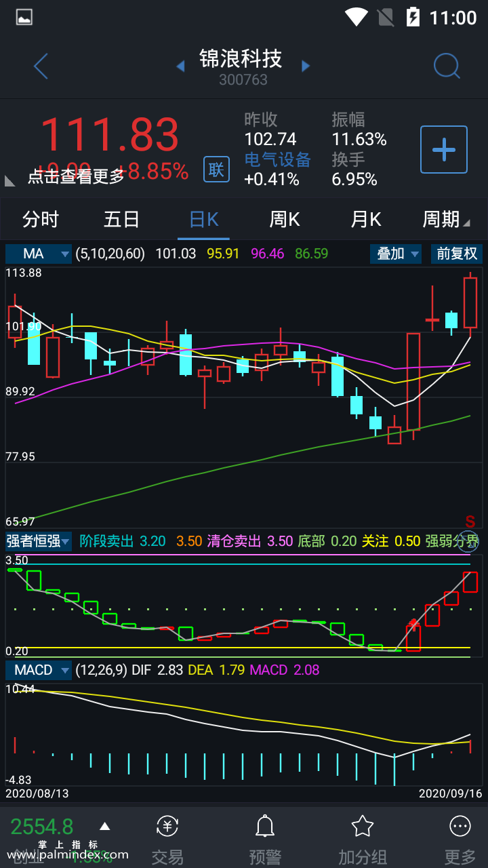Open the 周期 period dropdown

tap(446, 219)
